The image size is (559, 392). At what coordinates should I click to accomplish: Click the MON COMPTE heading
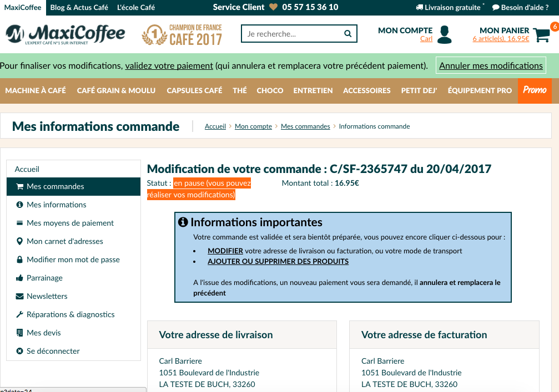pos(405,30)
